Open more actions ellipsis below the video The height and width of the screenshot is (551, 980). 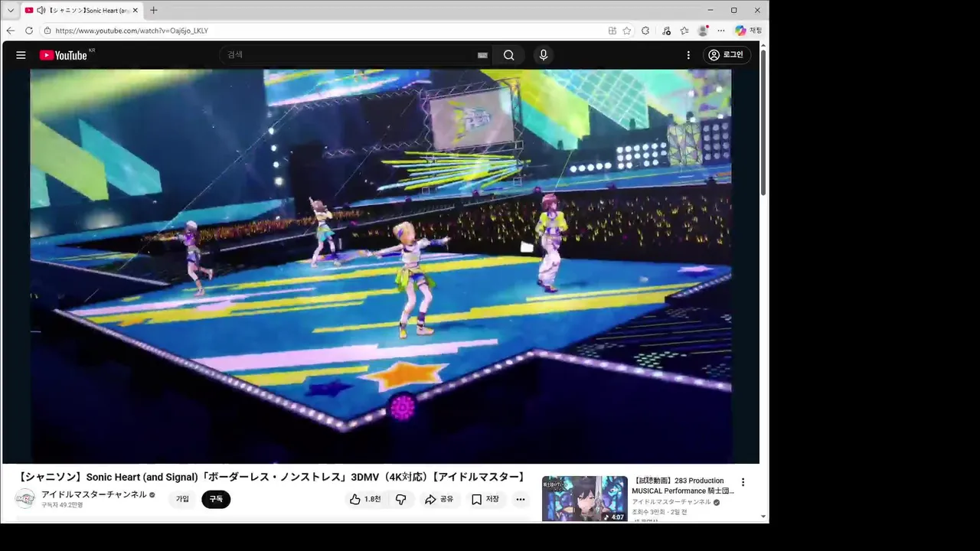coord(521,499)
